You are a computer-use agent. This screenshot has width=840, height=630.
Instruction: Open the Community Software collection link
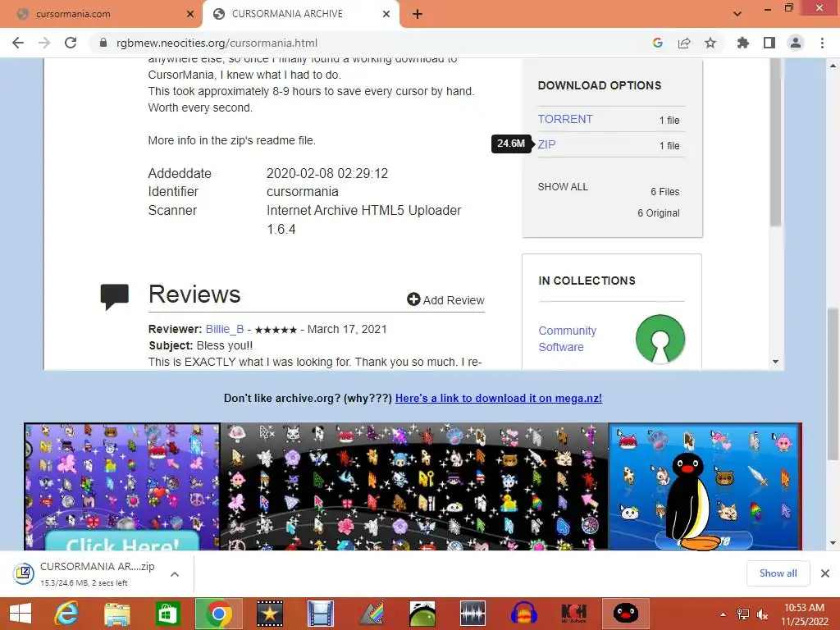coord(568,339)
